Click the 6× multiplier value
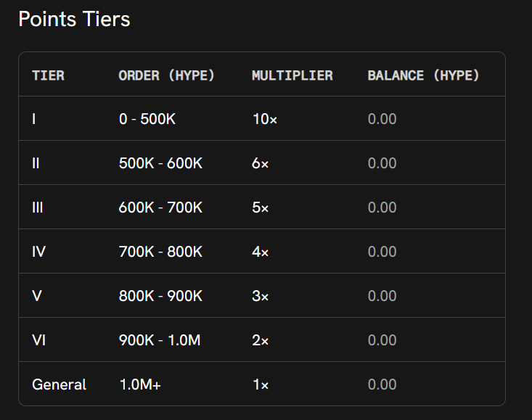Screen dimensions: 532x420 pos(261,163)
